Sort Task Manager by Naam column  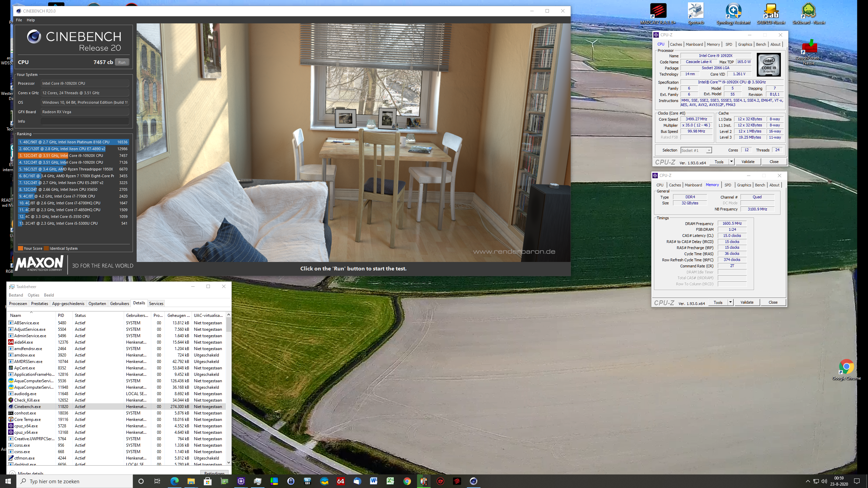coord(31,315)
